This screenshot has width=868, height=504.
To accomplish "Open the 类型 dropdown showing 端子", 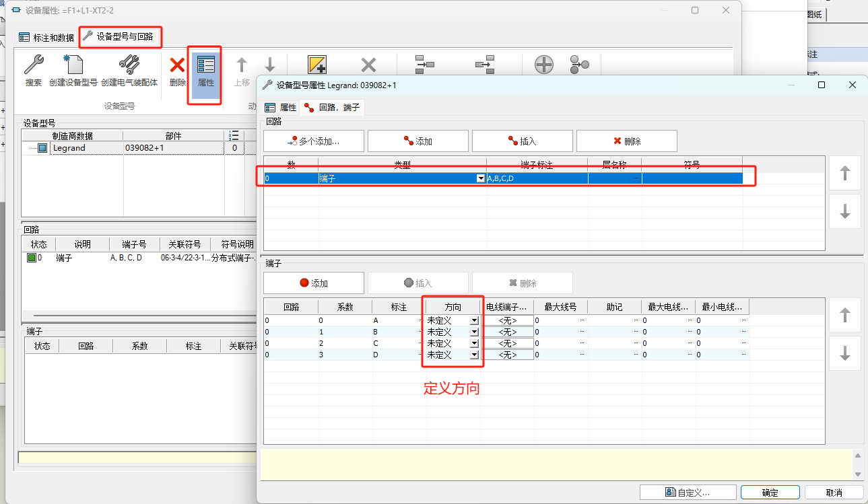I will point(480,178).
